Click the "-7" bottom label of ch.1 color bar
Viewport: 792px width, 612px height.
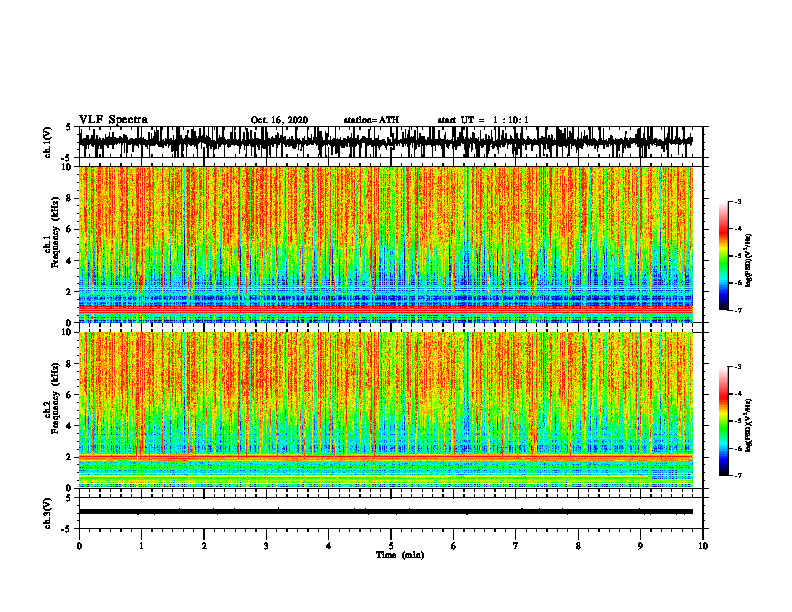click(738, 310)
